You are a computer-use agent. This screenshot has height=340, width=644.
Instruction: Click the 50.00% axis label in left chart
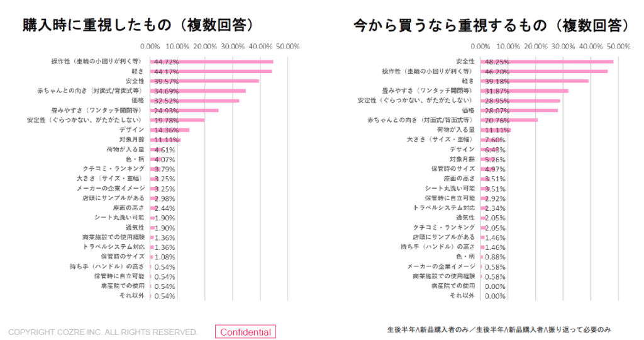coord(287,47)
